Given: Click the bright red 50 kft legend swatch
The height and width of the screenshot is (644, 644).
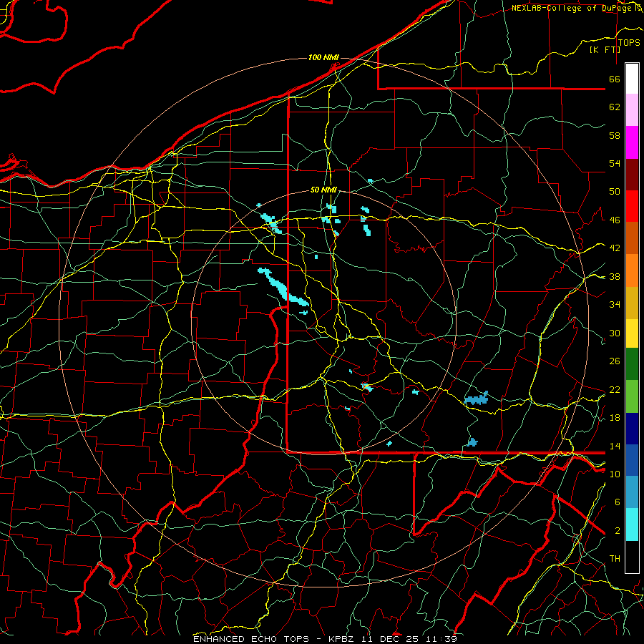Looking at the screenshot, I should [x=632, y=206].
